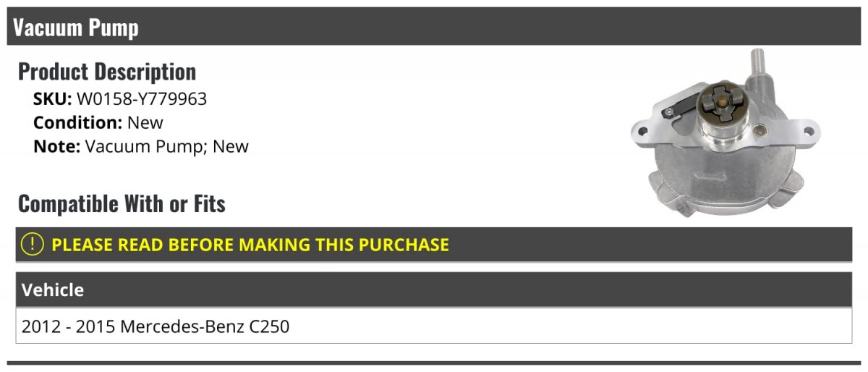
Task: Click the brass plug on pump body
Action: pyautogui.click(x=759, y=131)
